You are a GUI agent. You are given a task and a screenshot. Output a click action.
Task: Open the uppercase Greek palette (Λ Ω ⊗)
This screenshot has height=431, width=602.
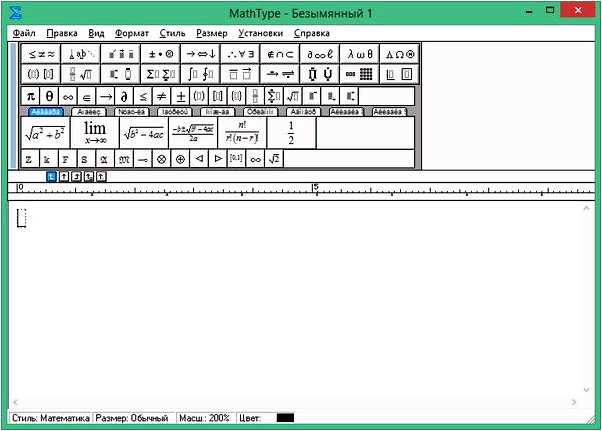[399, 54]
